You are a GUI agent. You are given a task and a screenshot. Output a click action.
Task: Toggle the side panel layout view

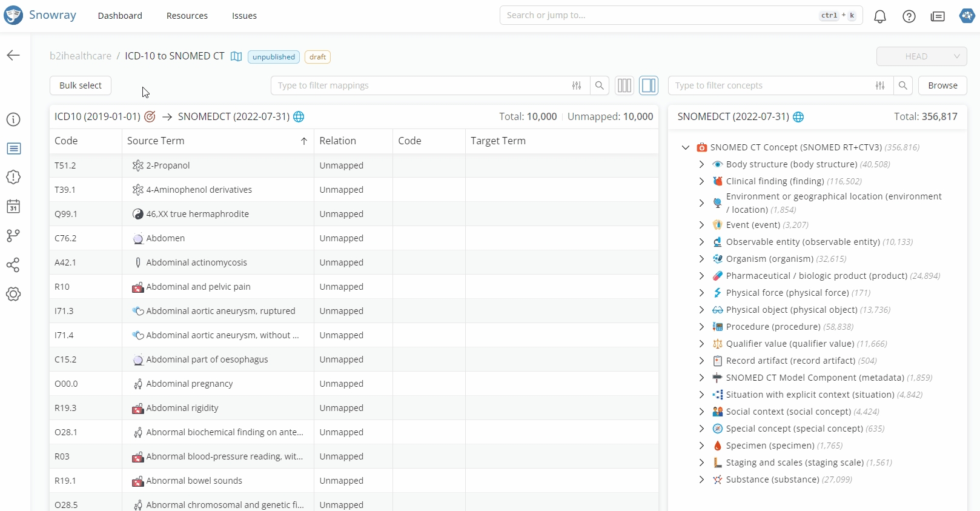pyautogui.click(x=648, y=85)
